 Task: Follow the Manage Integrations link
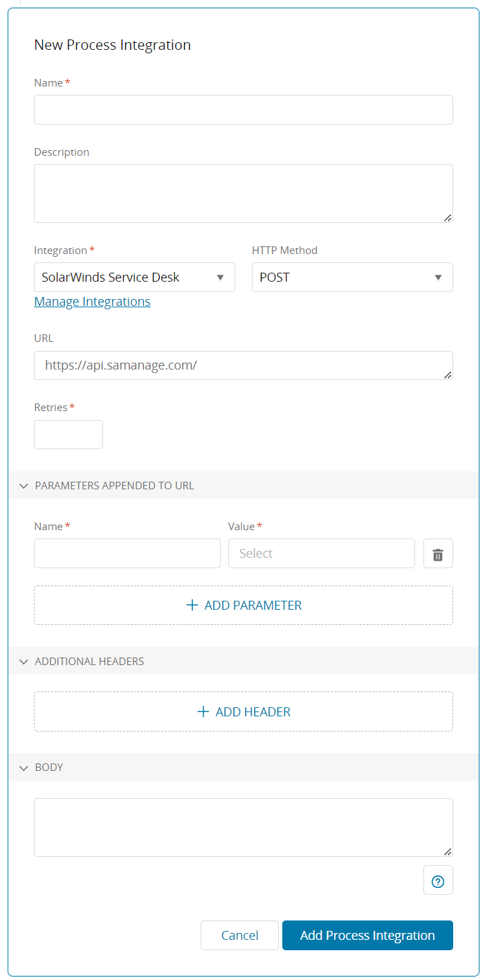point(92,302)
